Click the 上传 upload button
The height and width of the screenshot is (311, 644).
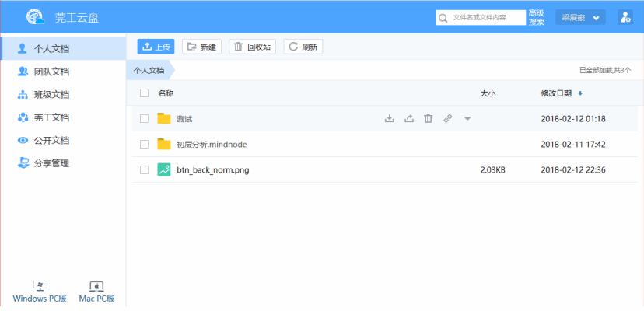coord(156,47)
